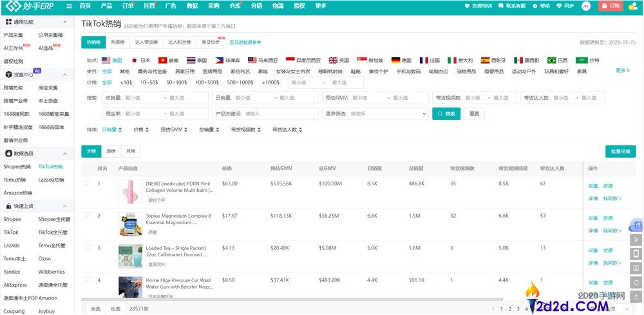The image size is (644, 315).
Task: Switch to the 热推榜 tab
Action: point(117,43)
